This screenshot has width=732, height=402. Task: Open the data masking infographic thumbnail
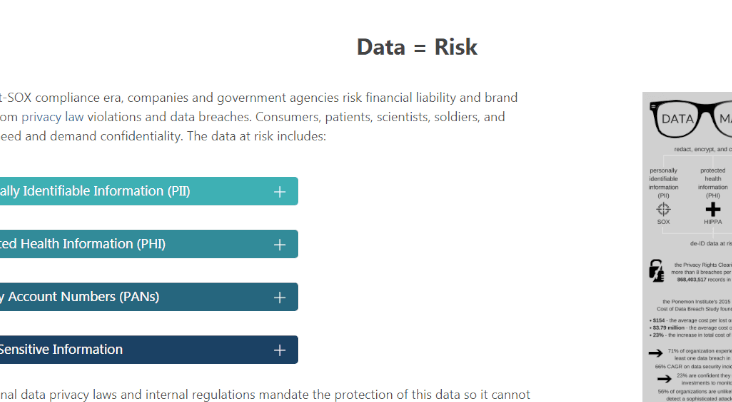(687, 247)
